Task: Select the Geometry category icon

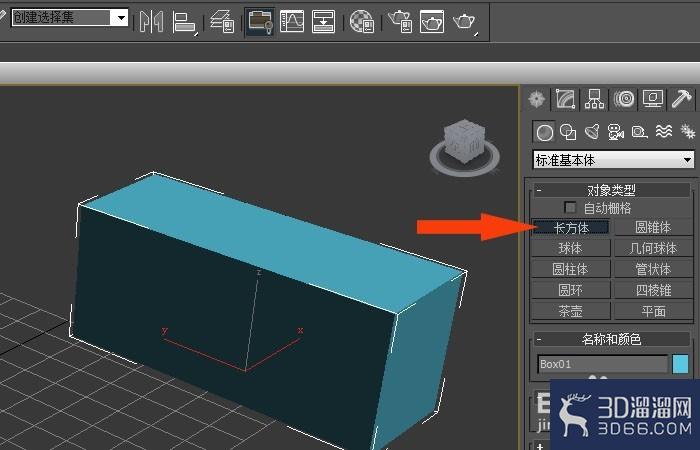Action: pyautogui.click(x=544, y=132)
